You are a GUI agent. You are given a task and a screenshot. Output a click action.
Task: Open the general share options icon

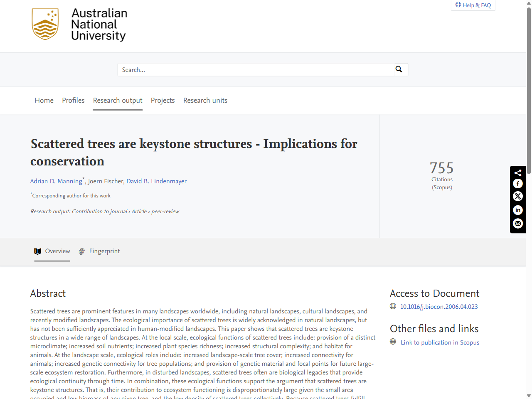(x=518, y=172)
